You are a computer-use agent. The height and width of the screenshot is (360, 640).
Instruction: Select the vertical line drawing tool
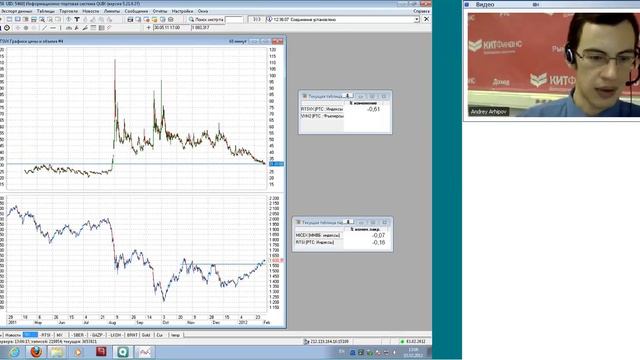60,28
